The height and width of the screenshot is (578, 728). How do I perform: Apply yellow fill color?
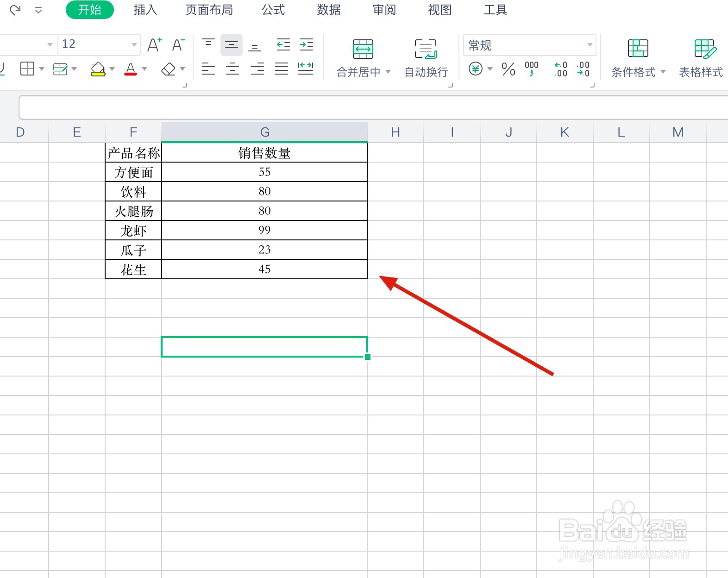(98, 69)
